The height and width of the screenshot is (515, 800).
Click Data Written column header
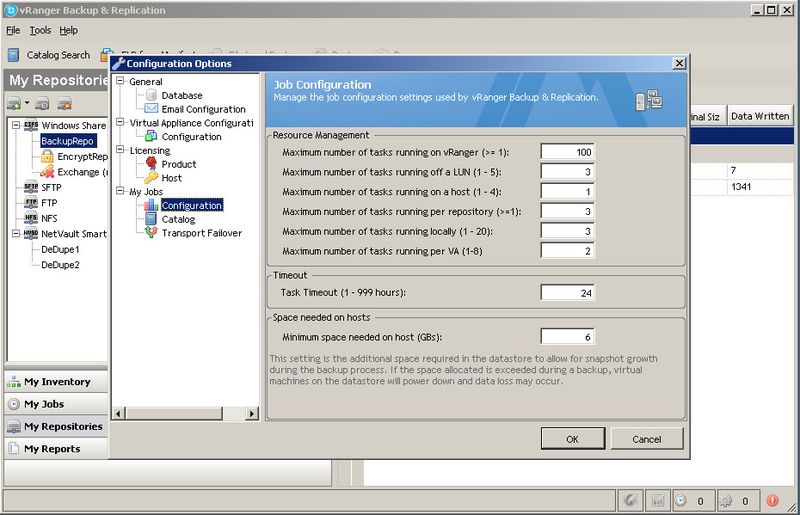[x=760, y=116]
